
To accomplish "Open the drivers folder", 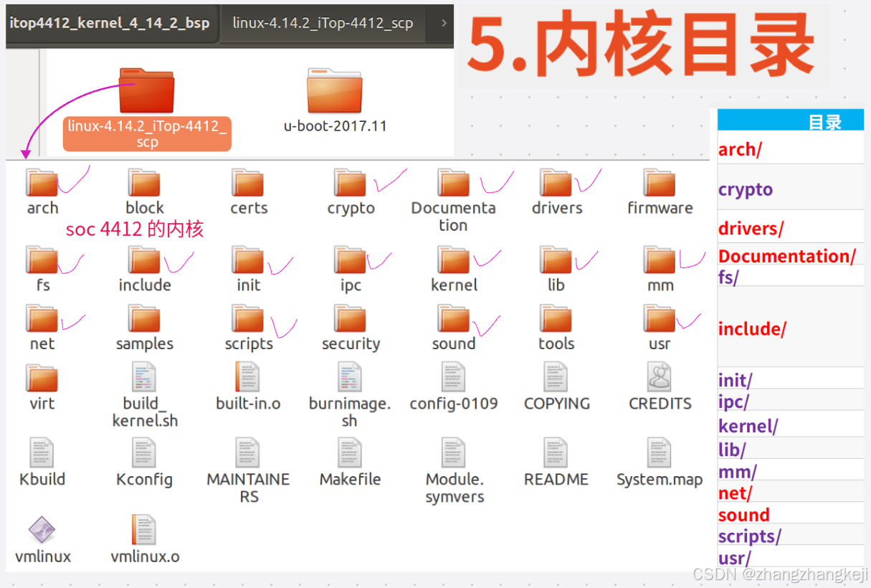I will pyautogui.click(x=556, y=183).
